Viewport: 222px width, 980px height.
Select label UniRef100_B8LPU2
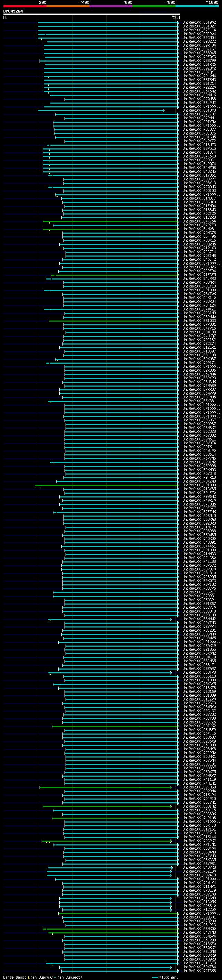click(x=199, y=103)
